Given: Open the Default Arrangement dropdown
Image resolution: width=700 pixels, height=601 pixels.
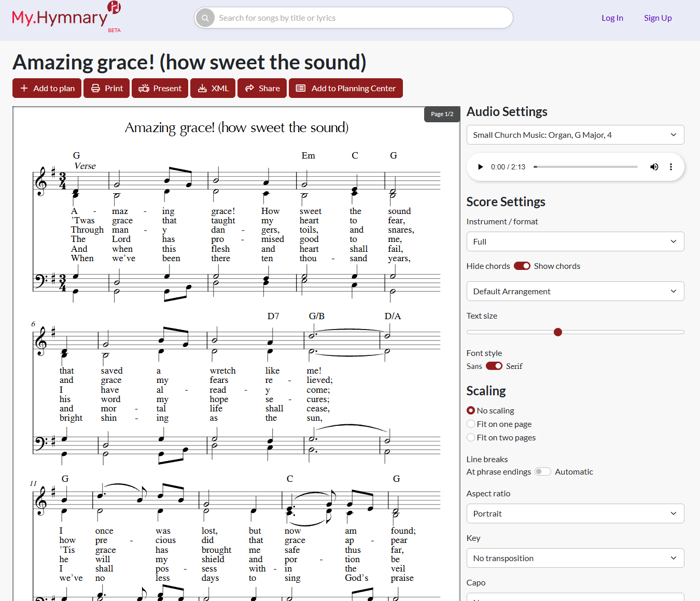Looking at the screenshot, I should [x=575, y=291].
